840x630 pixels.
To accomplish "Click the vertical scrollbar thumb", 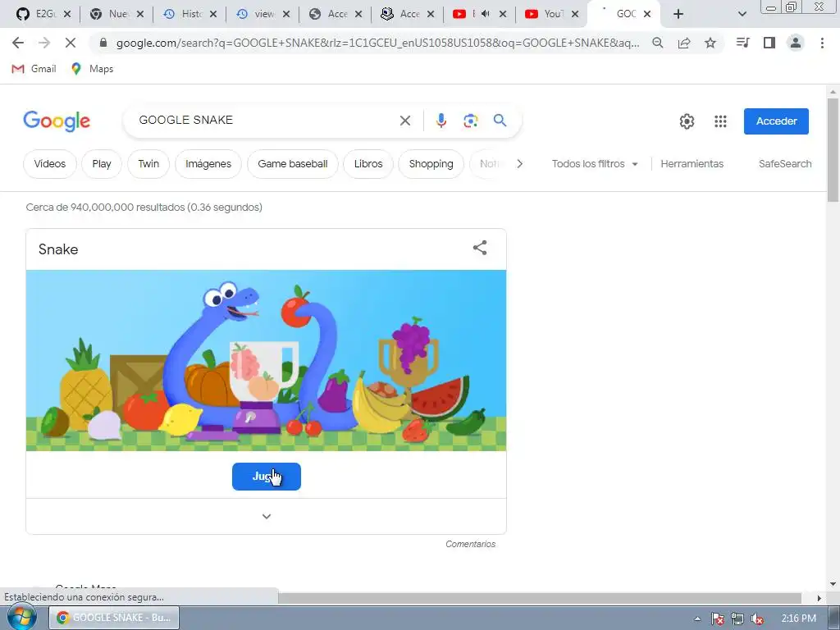I will tap(833, 150).
